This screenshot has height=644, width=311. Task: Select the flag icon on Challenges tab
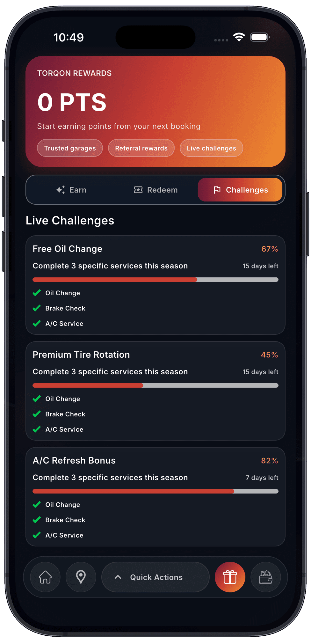tap(217, 190)
